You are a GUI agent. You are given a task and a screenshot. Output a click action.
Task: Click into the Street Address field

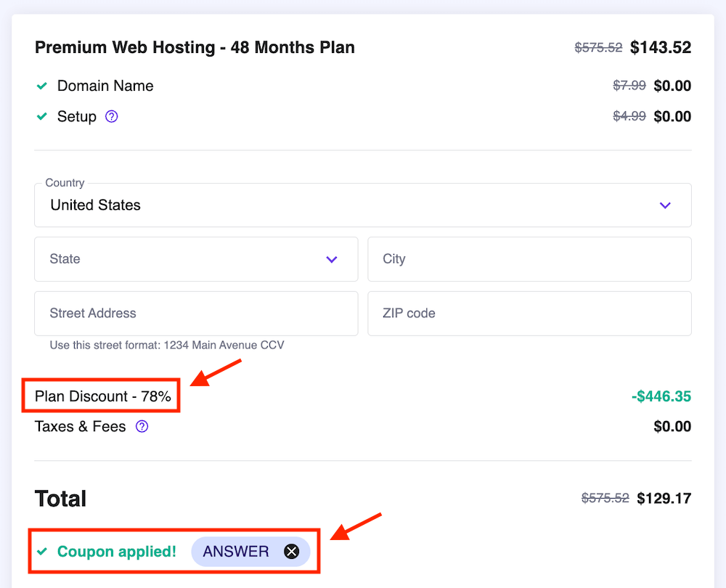(x=196, y=314)
